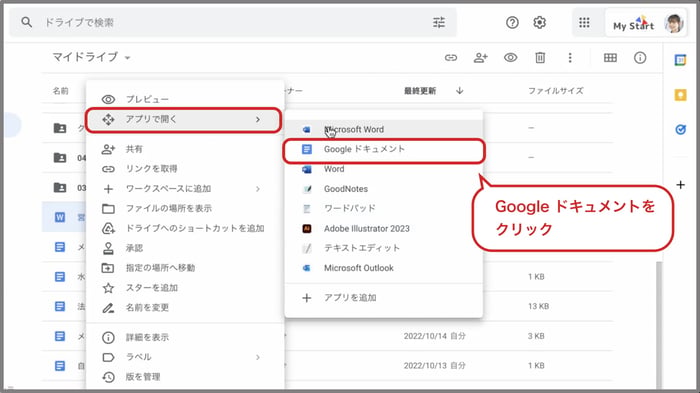Click 2022/10/13 自分 date cell
Viewport: 700px width, 393px height.
434,365
